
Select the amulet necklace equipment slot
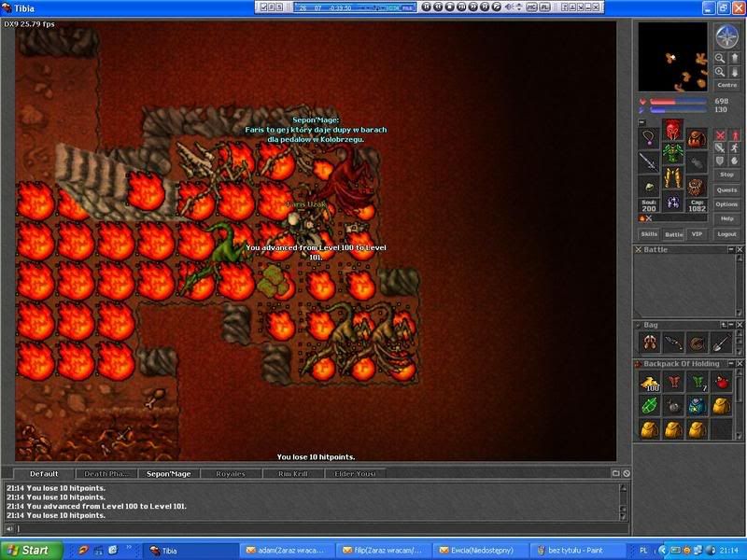(x=649, y=138)
